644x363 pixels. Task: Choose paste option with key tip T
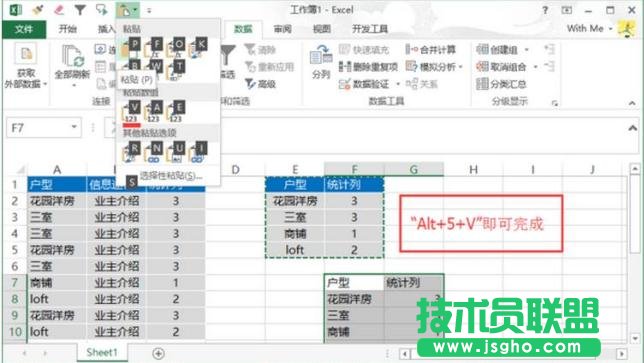(x=175, y=69)
